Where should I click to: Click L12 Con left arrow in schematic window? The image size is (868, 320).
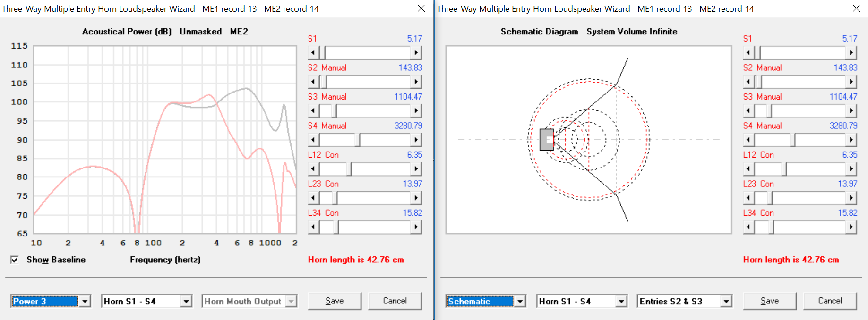(749, 169)
